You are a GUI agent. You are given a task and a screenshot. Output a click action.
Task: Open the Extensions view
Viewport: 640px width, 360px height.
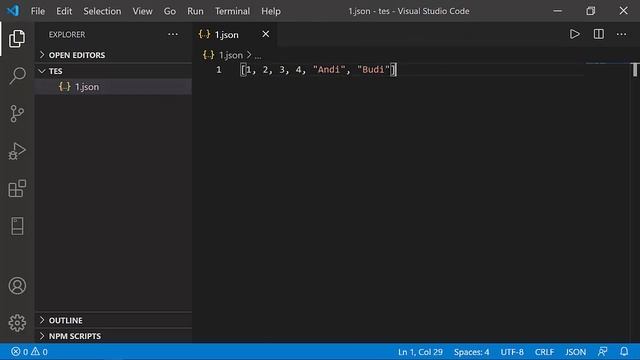(17, 189)
